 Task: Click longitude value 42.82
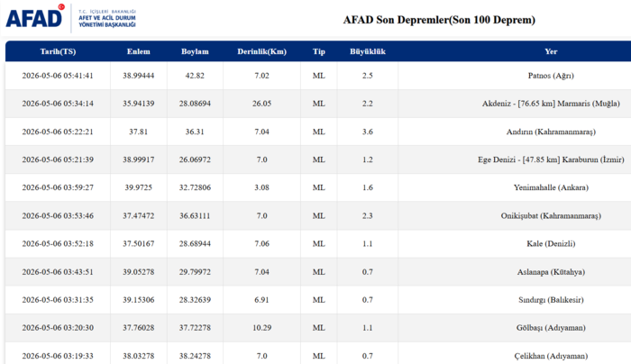(195, 76)
